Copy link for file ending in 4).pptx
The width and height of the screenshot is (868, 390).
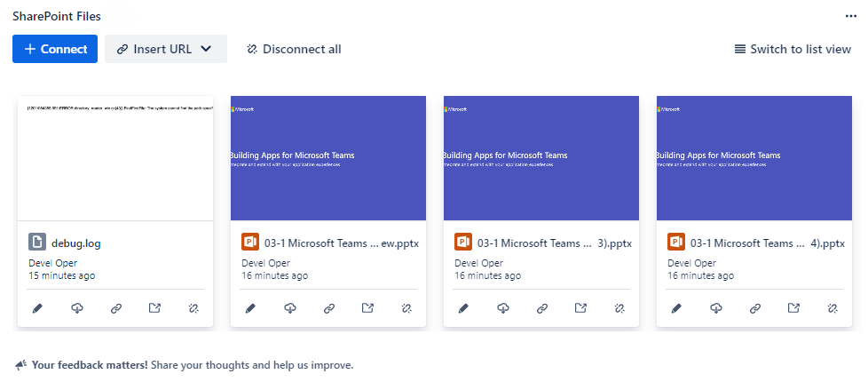(x=755, y=308)
